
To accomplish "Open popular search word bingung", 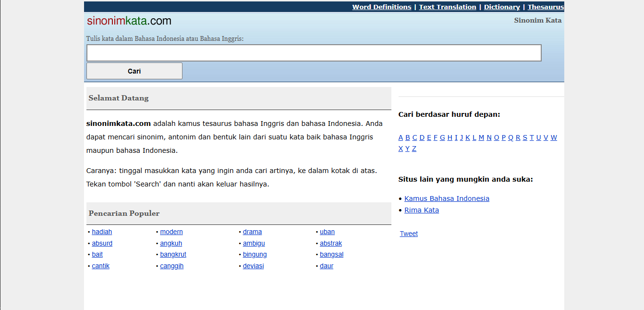I will tap(255, 254).
